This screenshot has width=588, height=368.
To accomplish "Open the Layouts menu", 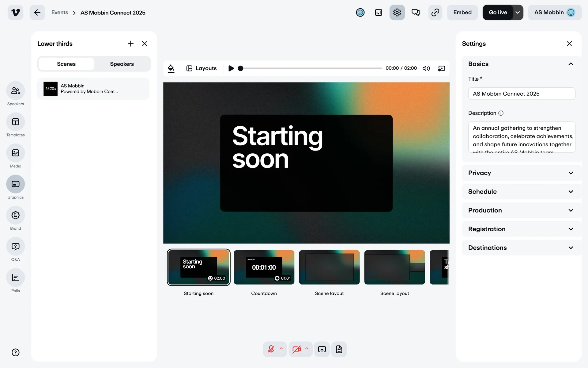I will (x=202, y=68).
